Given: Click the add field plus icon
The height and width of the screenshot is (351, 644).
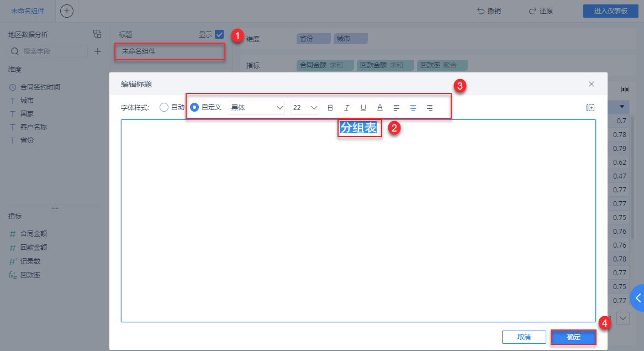Looking at the screenshot, I should point(98,51).
